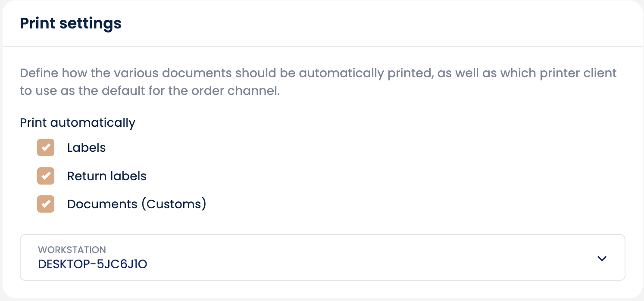This screenshot has width=644, height=301.
Task: Toggle the Return labels checkbox
Action: click(46, 176)
